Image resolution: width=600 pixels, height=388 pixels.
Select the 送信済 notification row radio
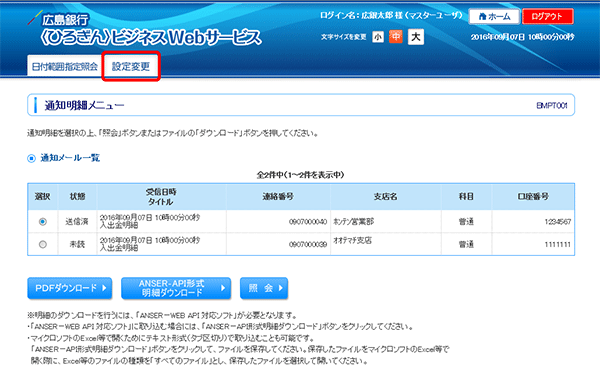(43, 222)
